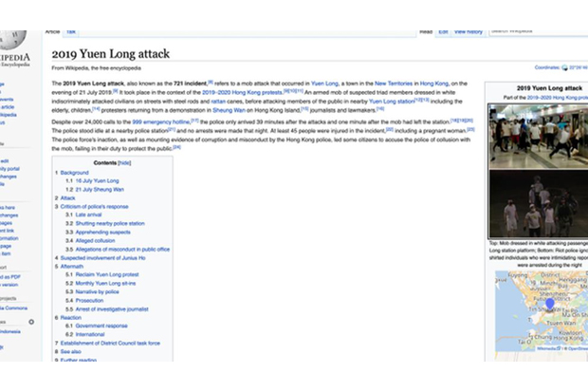This screenshot has width=588, height=392.
Task: Click the Wikipedia globe logo
Action: tap(12, 40)
